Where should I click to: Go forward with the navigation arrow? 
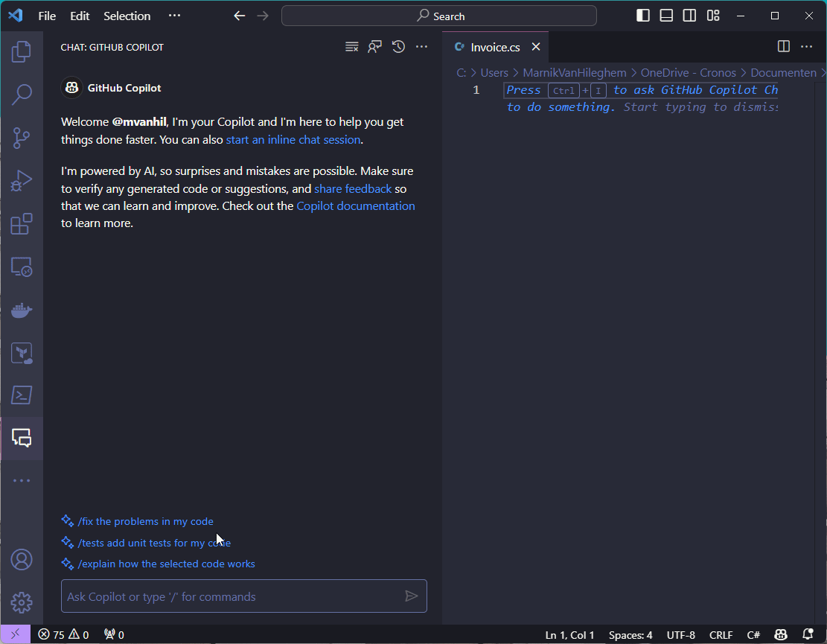tap(263, 16)
